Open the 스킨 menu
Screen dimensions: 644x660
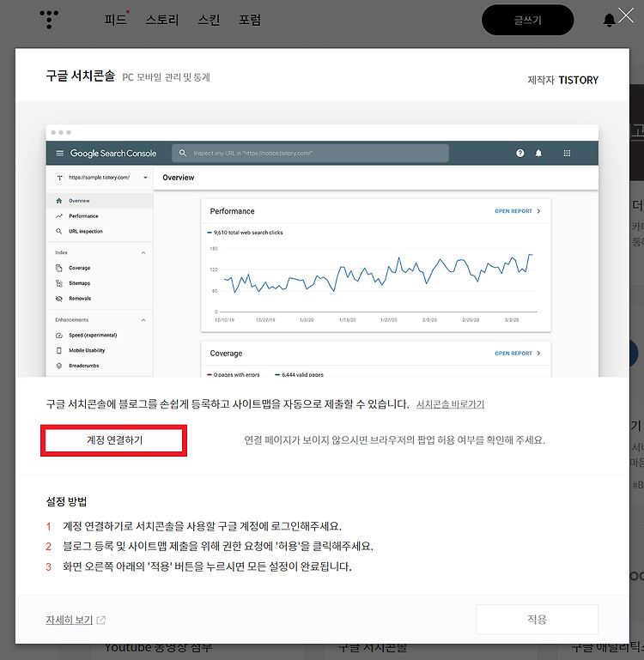click(x=209, y=20)
